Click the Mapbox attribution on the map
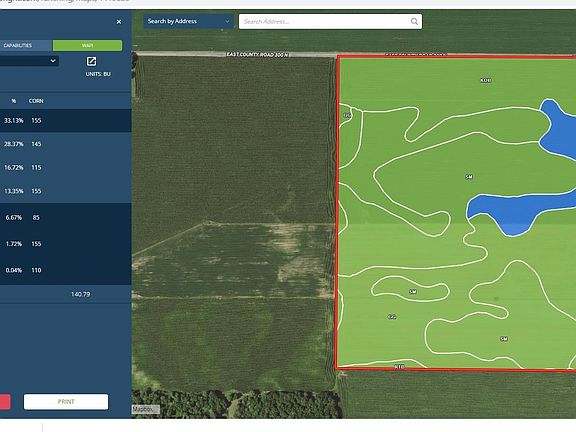This screenshot has width=576, height=432. tap(145, 409)
